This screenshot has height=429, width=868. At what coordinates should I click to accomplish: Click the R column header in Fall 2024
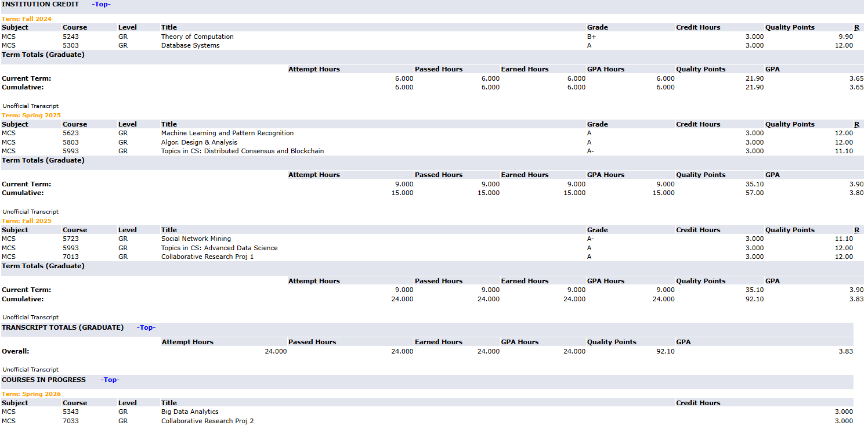click(x=856, y=27)
